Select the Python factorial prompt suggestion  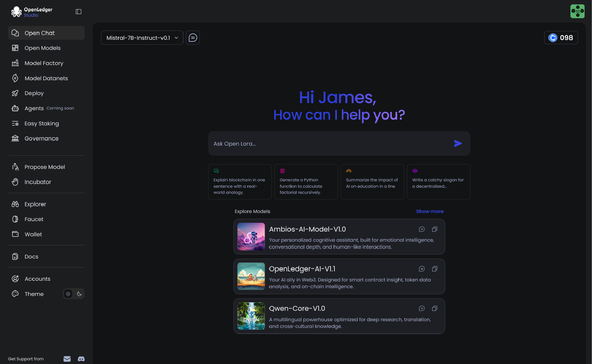pyautogui.click(x=306, y=182)
